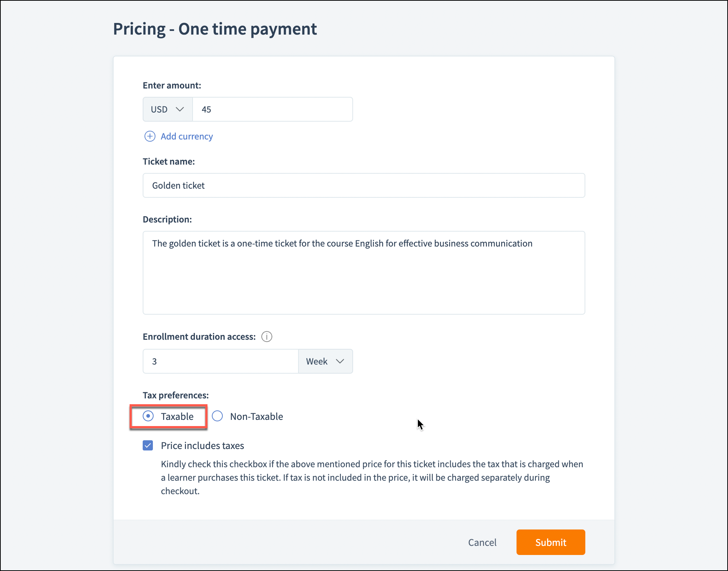
Task: Click the Taxable label text
Action: click(177, 416)
